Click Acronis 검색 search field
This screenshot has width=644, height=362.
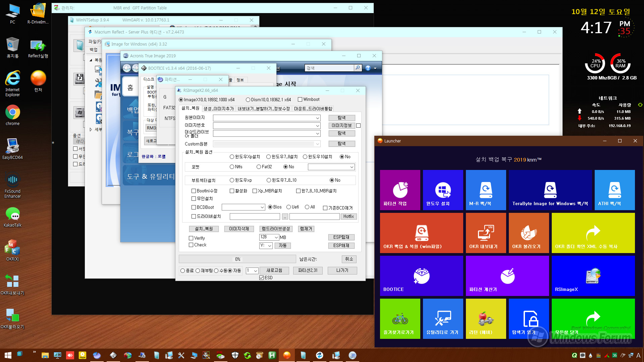329,68
